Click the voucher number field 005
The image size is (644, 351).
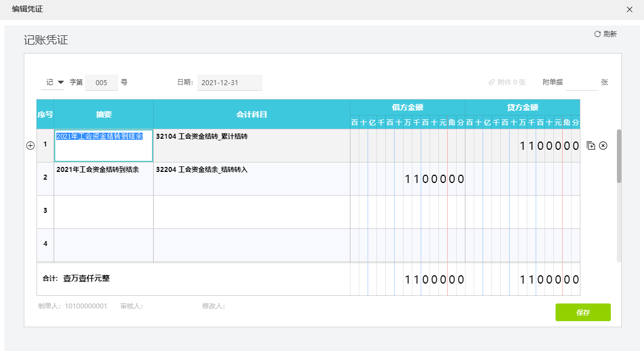tap(102, 82)
